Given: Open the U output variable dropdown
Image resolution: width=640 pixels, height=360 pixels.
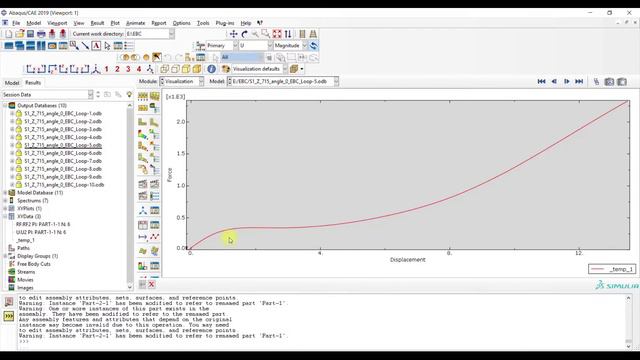Looking at the screenshot, I should pos(270,46).
